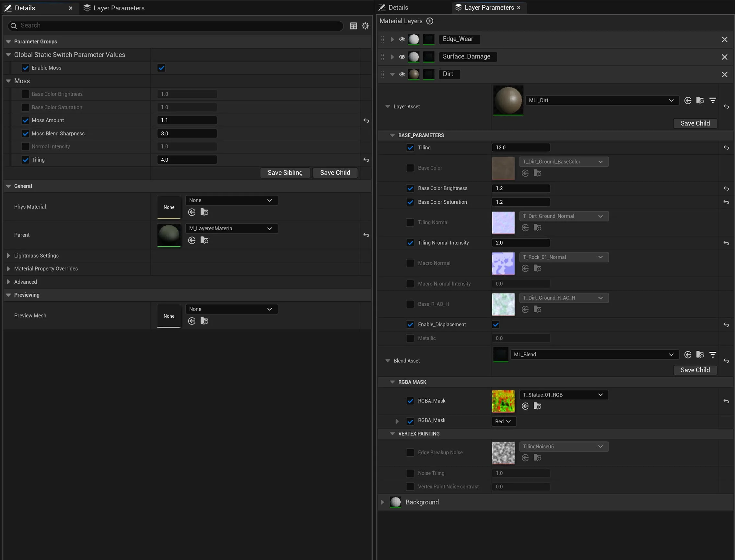Hide the Surface_Damage layer with eye icon

pos(402,57)
